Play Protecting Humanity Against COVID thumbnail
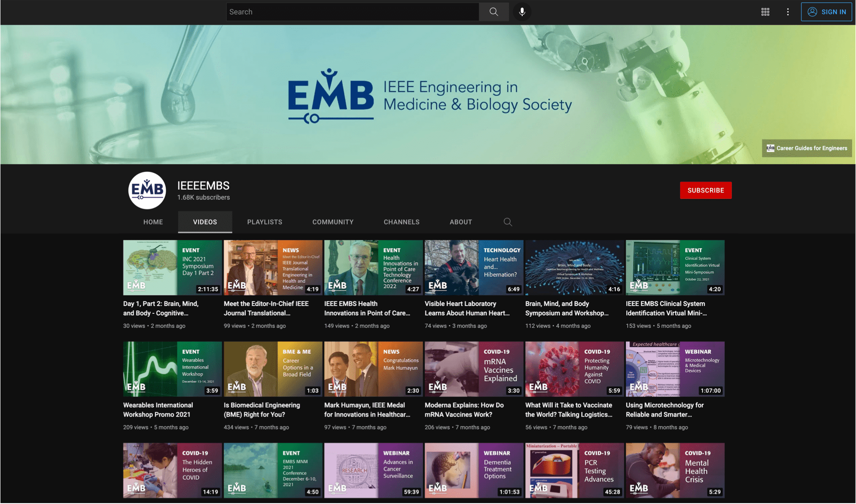This screenshot has width=856, height=504. click(574, 369)
